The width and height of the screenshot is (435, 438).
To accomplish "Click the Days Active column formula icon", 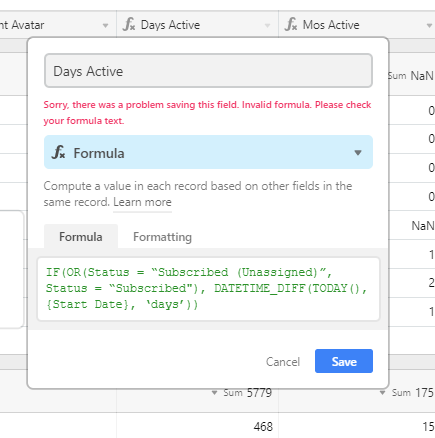I will point(129,25).
